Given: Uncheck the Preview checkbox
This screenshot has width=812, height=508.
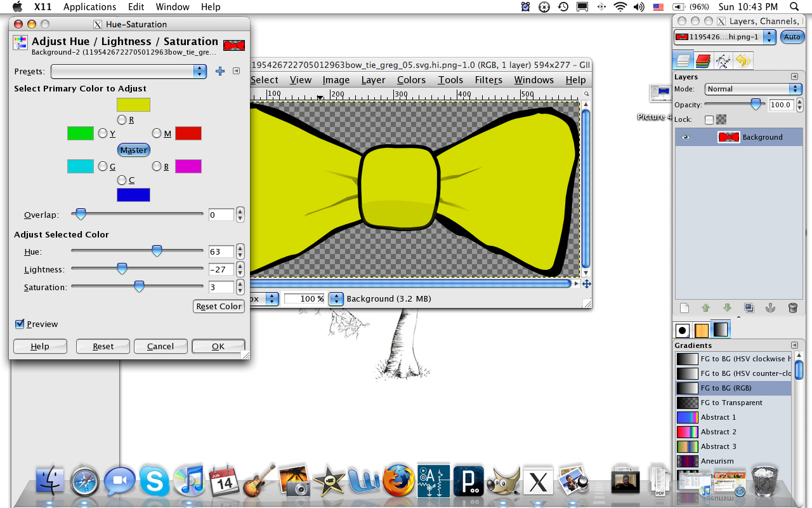Looking at the screenshot, I should pos(20,324).
